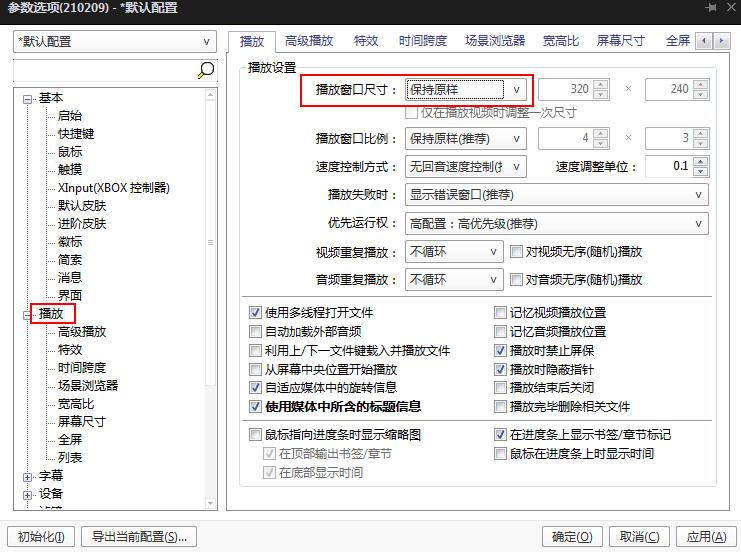Select XInput(XBOX 控制器) tree item
741x556 pixels.
click(113, 188)
